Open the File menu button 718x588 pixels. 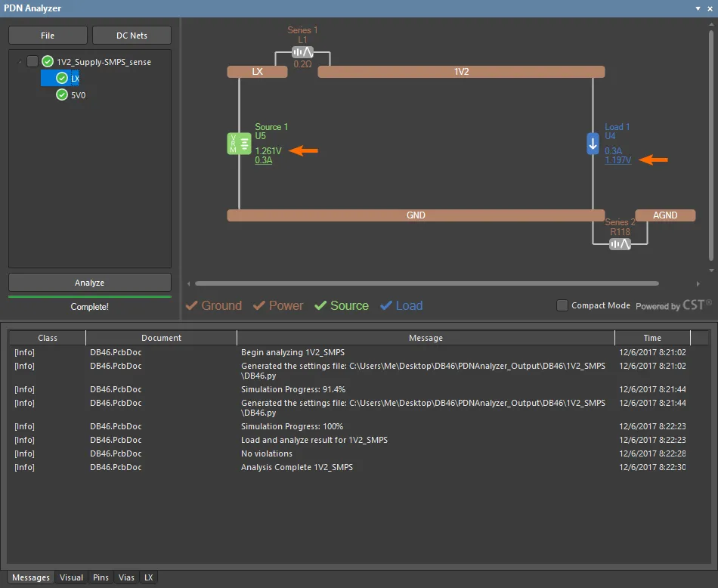tap(47, 36)
